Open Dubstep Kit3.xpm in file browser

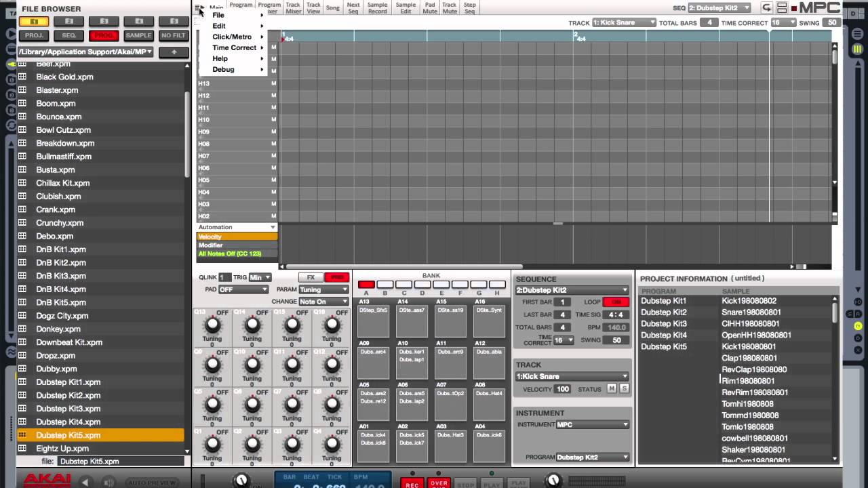68,409
